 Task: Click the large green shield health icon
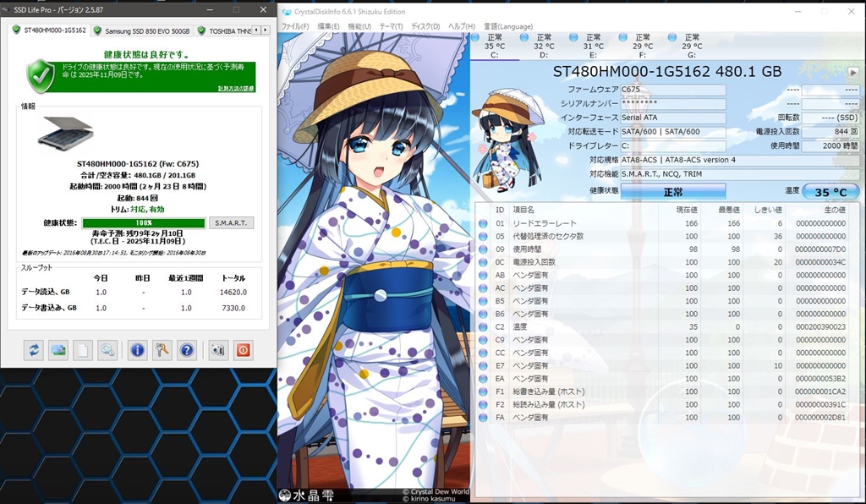pos(41,77)
